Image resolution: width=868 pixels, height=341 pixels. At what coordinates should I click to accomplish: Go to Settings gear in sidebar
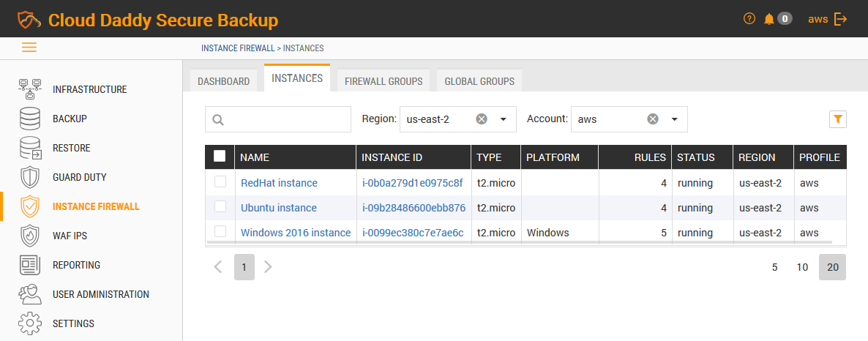(x=30, y=323)
